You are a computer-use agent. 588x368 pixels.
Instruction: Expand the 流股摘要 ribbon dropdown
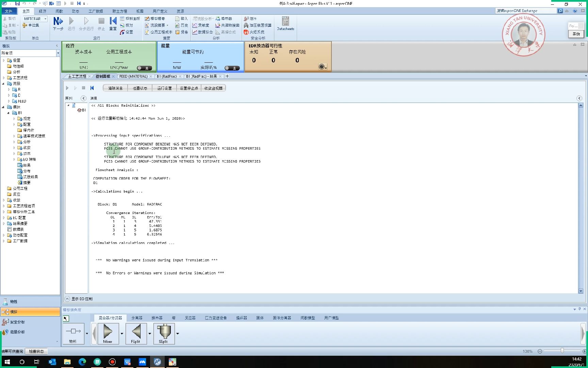[x=167, y=25]
